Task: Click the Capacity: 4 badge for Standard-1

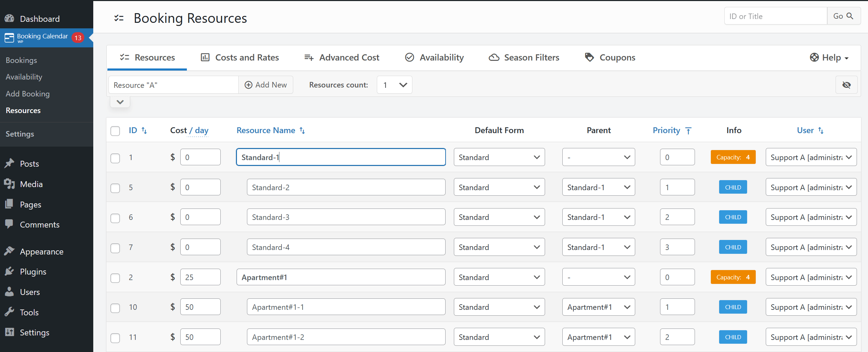Action: tap(733, 157)
